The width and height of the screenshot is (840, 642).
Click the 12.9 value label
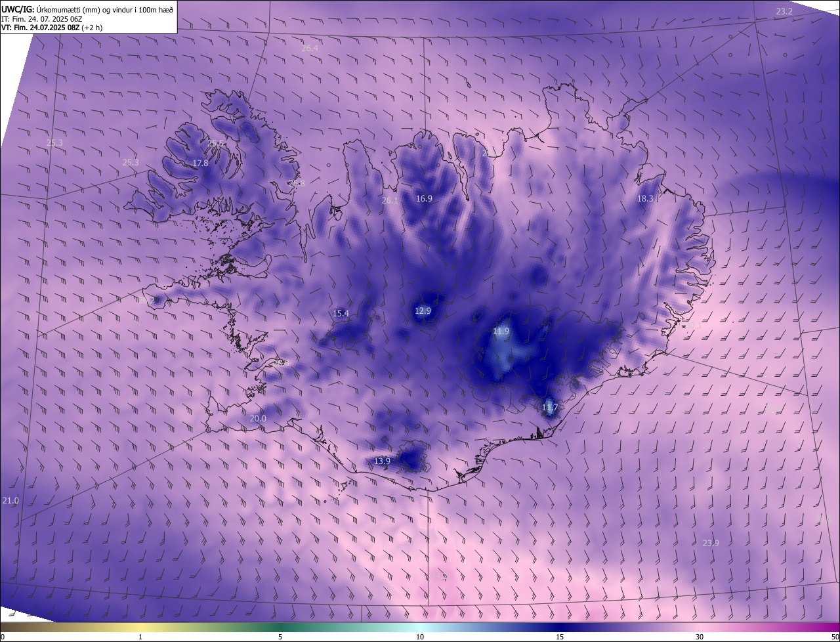(x=423, y=311)
